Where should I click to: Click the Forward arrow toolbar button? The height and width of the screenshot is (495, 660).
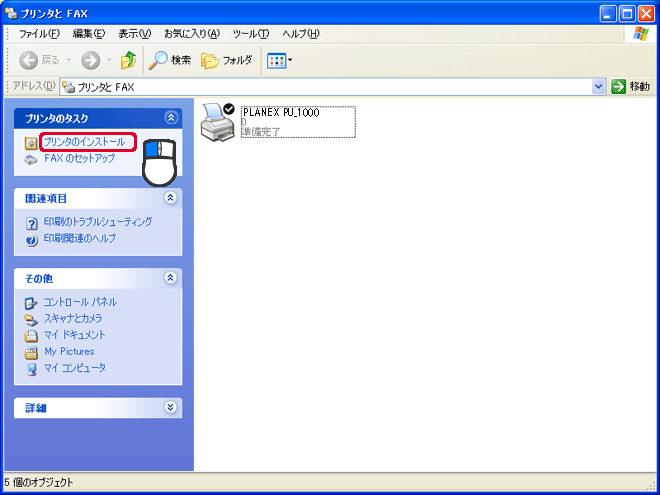[x=90, y=61]
